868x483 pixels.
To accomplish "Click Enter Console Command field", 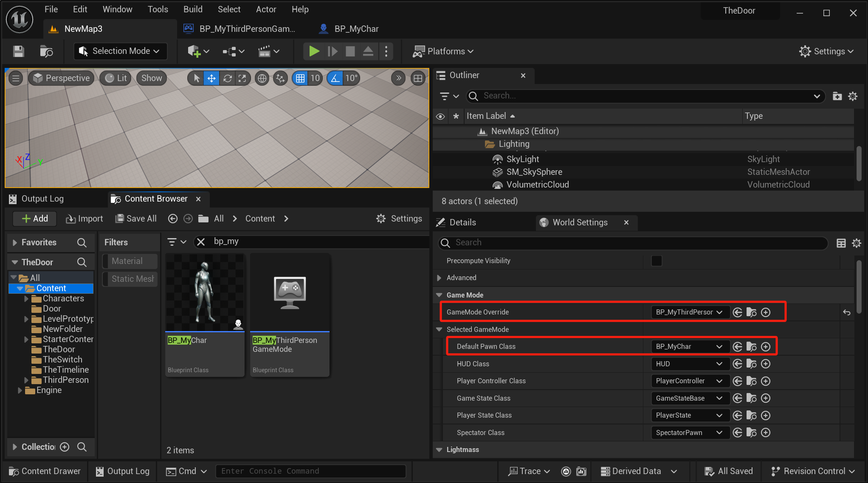I will click(x=310, y=471).
